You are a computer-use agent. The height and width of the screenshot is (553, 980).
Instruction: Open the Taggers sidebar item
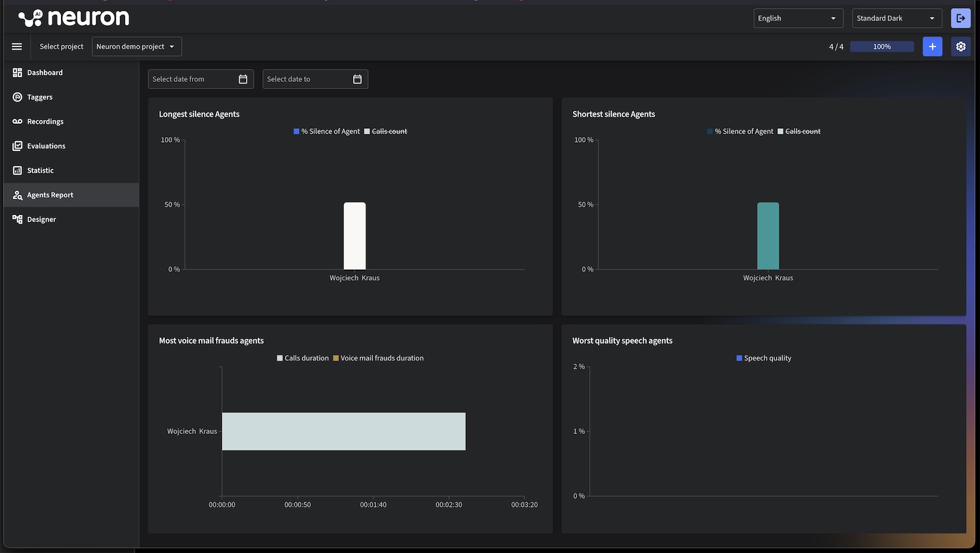[x=40, y=97]
